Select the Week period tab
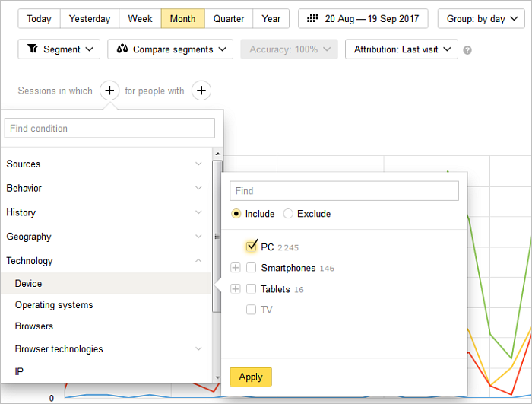 click(140, 19)
